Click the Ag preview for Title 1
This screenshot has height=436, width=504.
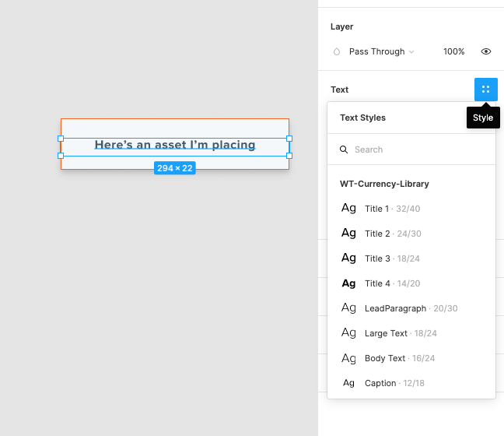[x=348, y=208]
